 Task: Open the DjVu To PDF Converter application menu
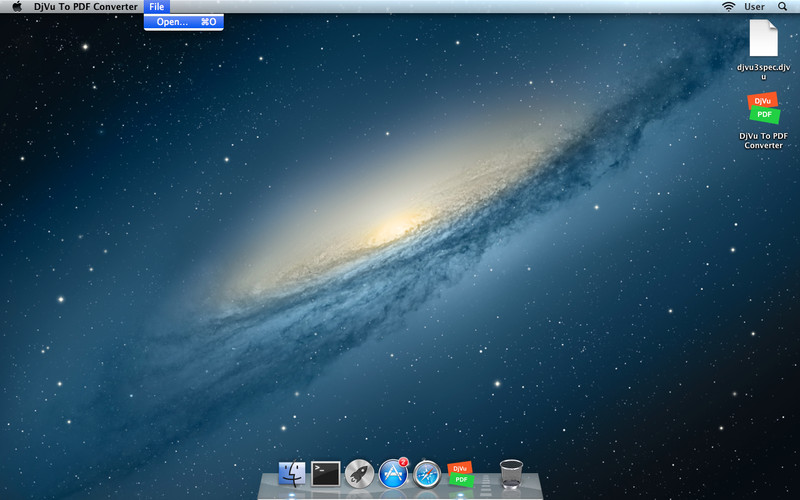pos(85,7)
